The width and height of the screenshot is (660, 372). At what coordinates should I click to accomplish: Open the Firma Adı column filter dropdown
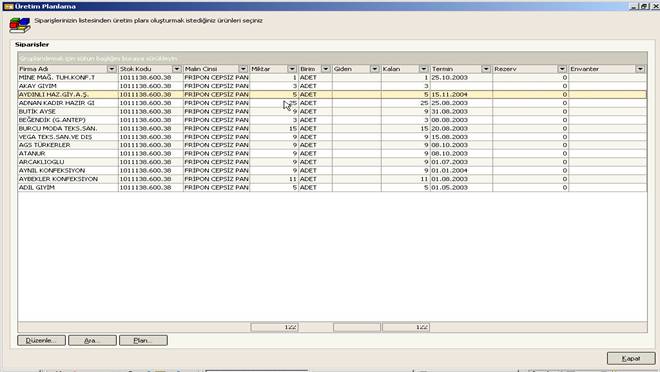tap(112, 69)
